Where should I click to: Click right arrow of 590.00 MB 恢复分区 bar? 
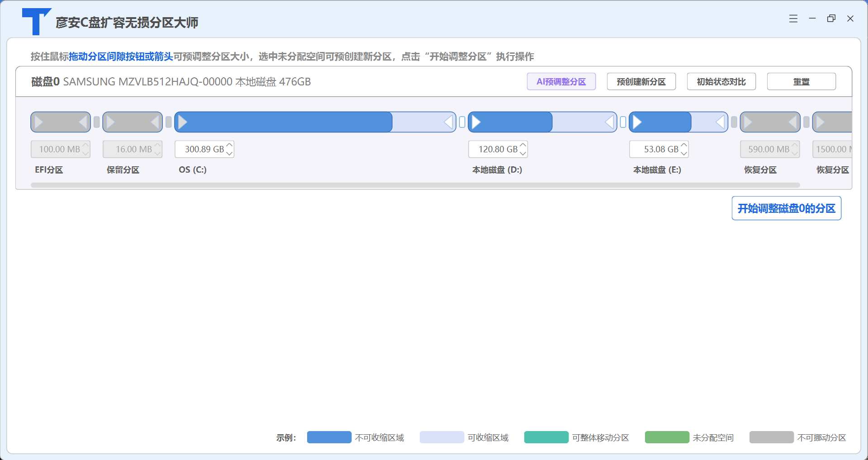click(792, 122)
